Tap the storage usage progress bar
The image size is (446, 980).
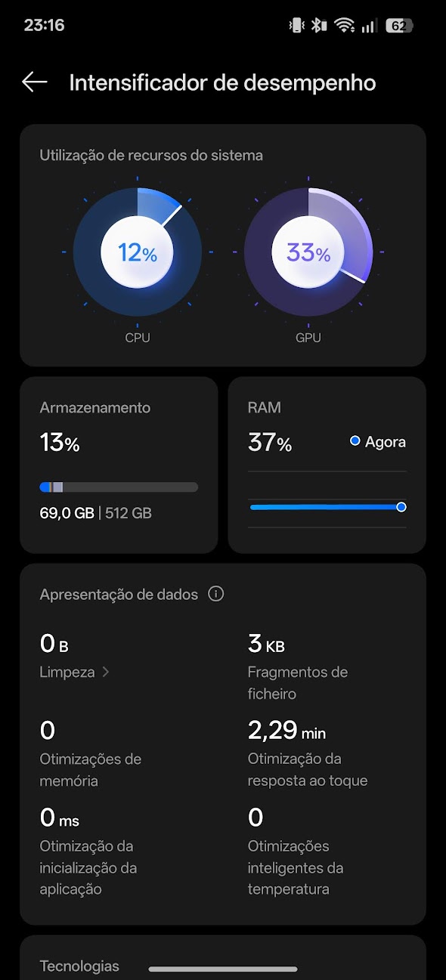pyautogui.click(x=119, y=487)
